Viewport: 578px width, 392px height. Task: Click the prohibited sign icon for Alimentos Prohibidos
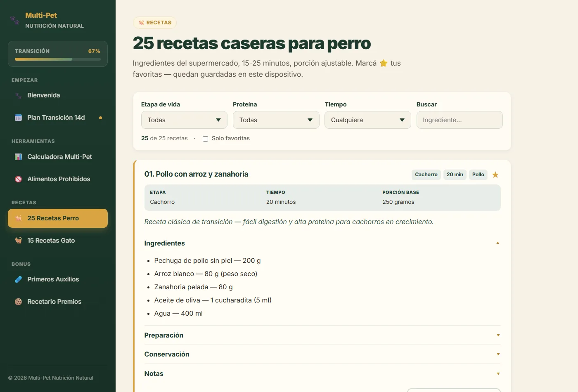pos(18,179)
